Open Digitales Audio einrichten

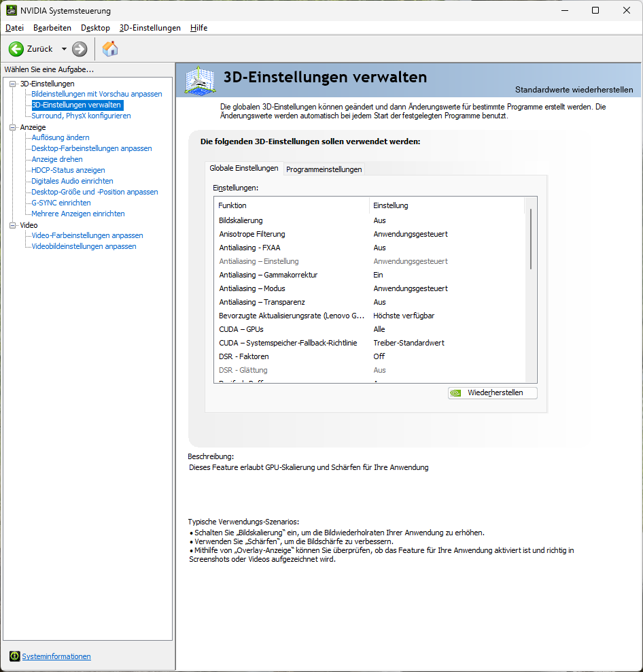(x=72, y=182)
